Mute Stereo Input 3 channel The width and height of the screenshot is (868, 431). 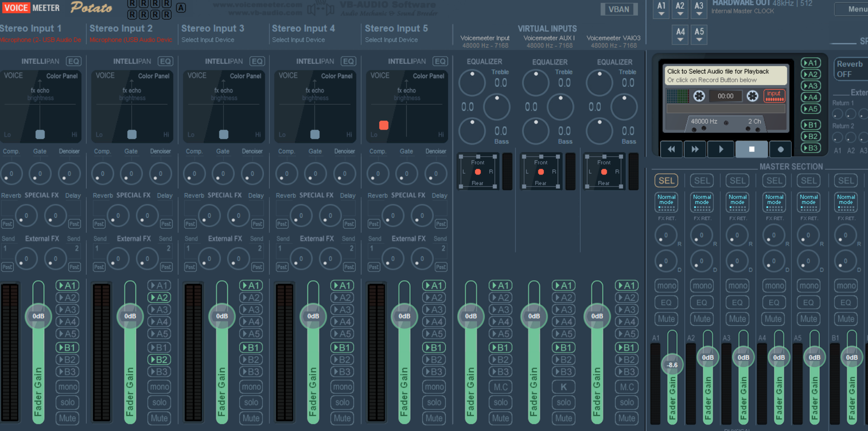(x=251, y=418)
